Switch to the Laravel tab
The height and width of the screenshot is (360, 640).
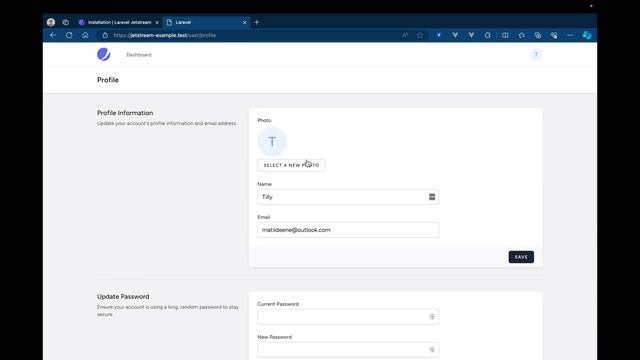point(206,22)
